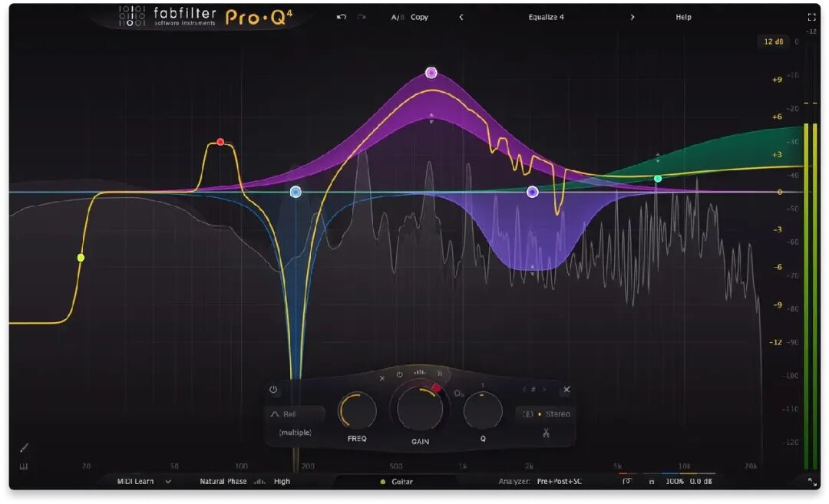
Task: Show the piano keyboard display icon
Action: (x=24, y=466)
